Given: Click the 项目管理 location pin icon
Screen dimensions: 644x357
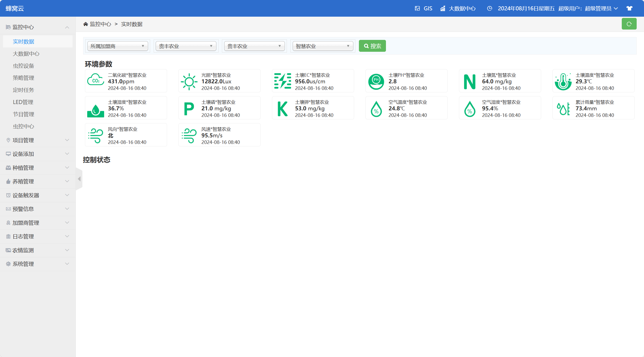Looking at the screenshot, I should (8, 140).
